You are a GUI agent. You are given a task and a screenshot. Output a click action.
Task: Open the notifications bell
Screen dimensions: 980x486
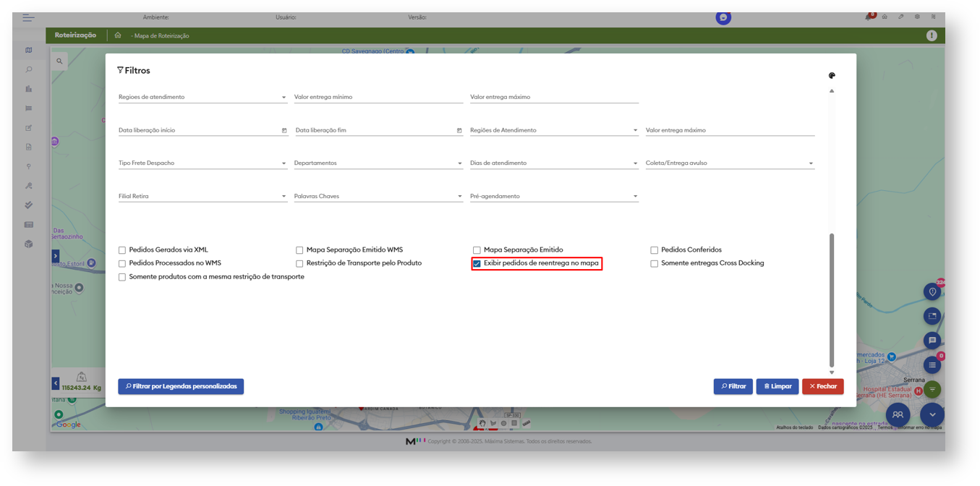tap(869, 17)
